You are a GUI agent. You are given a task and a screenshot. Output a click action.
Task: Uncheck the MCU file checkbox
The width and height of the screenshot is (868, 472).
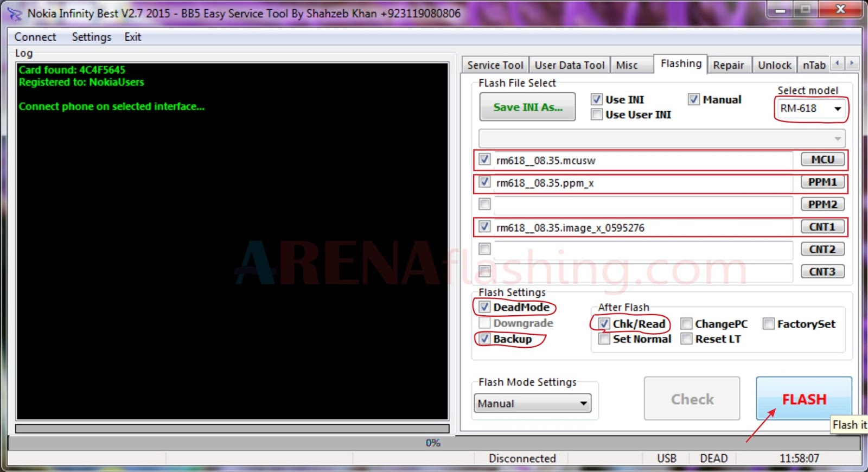484,160
